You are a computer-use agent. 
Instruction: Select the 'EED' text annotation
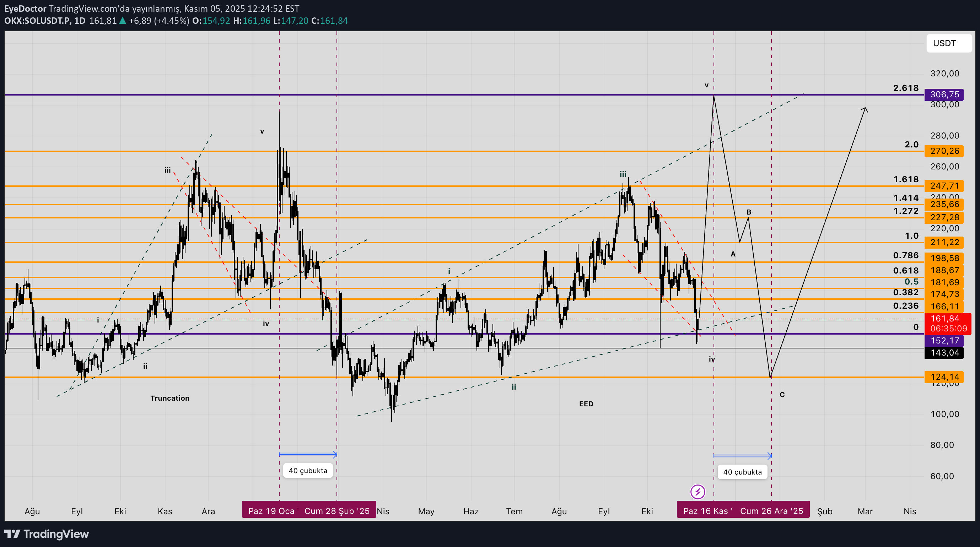586,404
